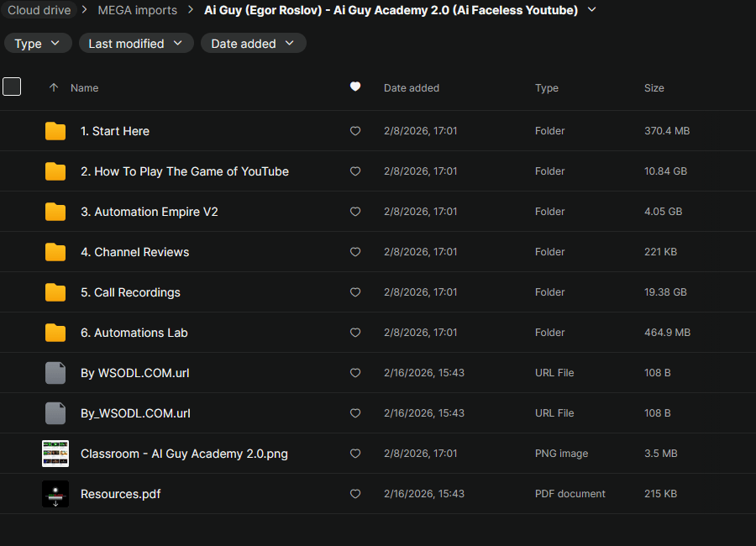Open the Classroom PNG image thumbnail
Image resolution: width=756 pixels, height=546 pixels.
(x=55, y=454)
